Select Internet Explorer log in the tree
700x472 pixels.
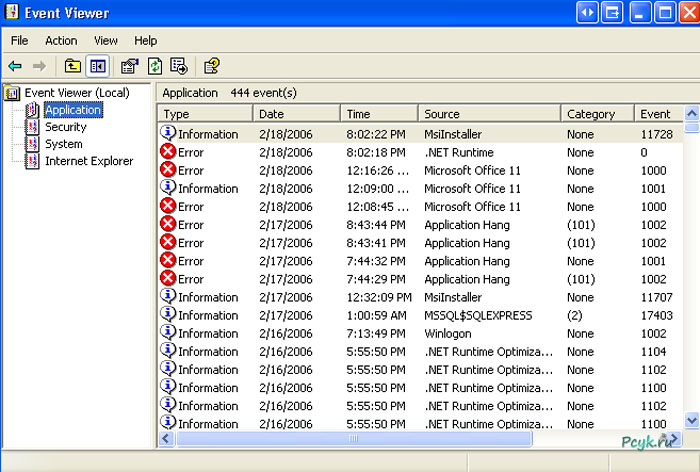click(x=89, y=161)
